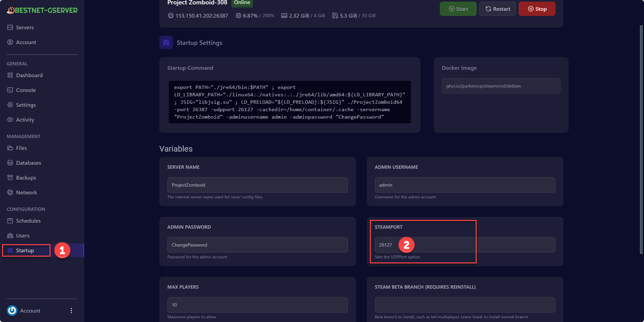Click the Activity eye icon
The image size is (644, 322).
point(10,120)
